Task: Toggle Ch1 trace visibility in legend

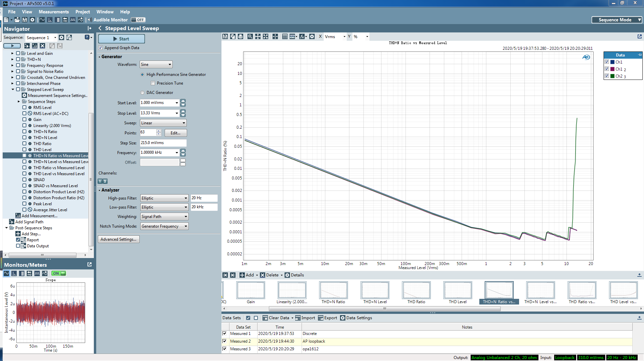Action: (x=607, y=62)
